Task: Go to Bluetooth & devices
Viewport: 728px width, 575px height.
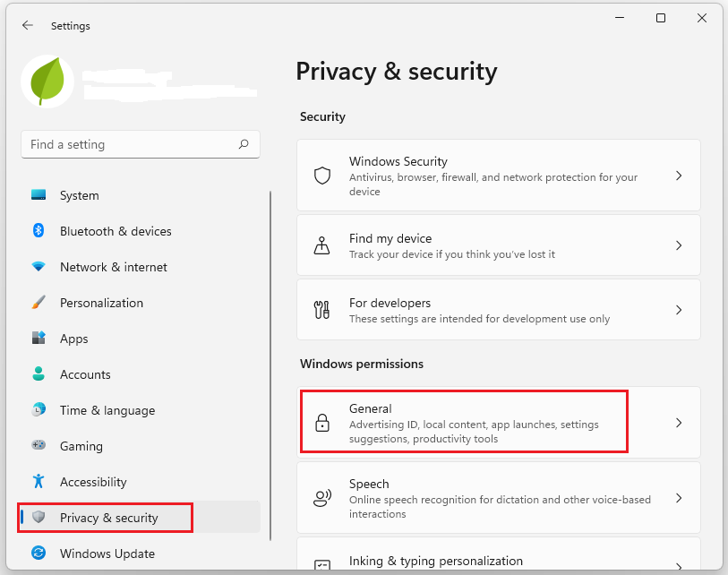Action: click(116, 231)
